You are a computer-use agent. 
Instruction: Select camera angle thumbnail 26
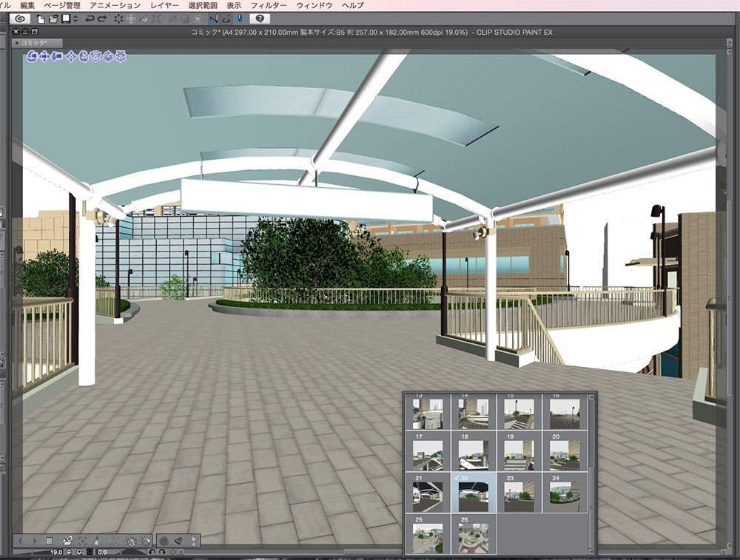click(x=474, y=534)
